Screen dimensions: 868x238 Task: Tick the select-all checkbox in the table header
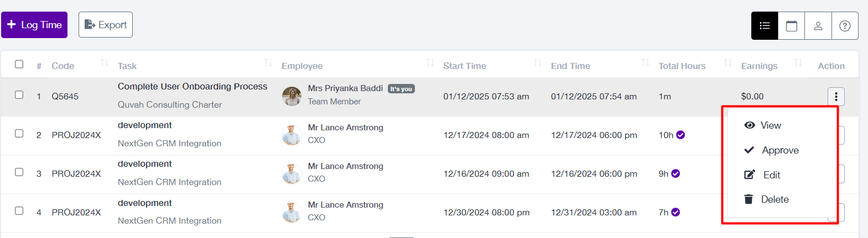coord(19,64)
